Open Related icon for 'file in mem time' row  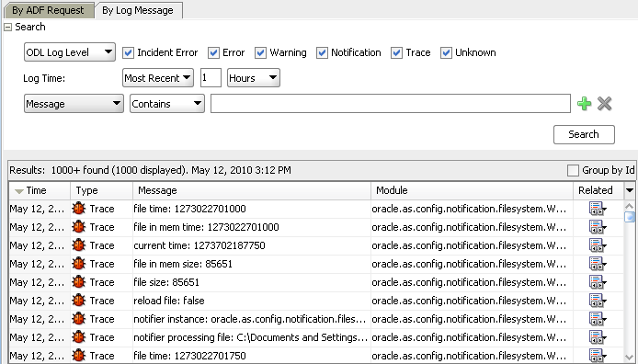pyautogui.click(x=598, y=227)
